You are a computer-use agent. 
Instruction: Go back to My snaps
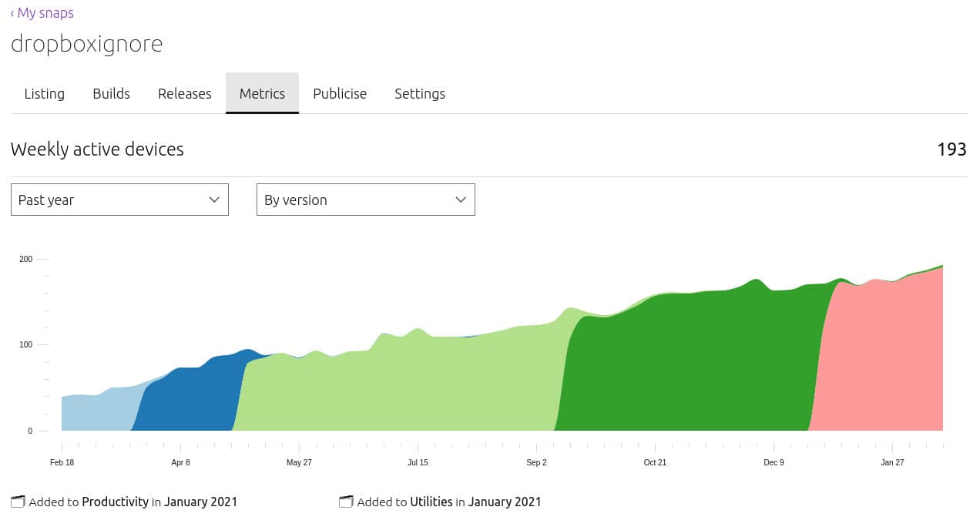click(42, 13)
